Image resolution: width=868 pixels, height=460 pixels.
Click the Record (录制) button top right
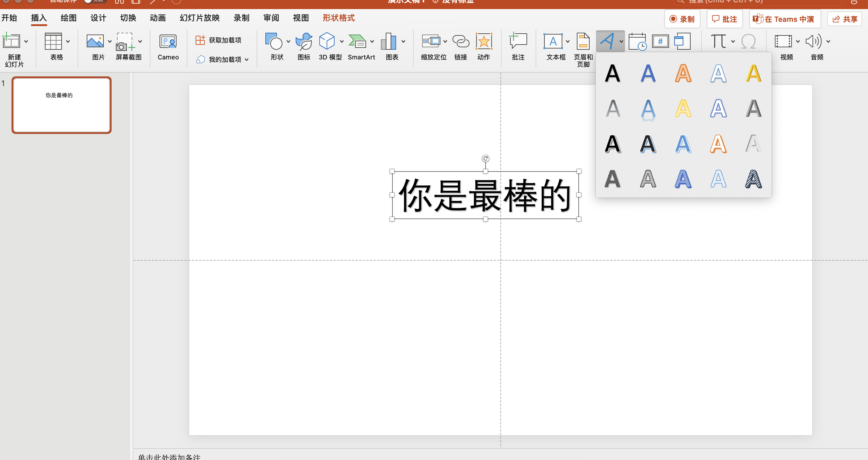click(682, 19)
